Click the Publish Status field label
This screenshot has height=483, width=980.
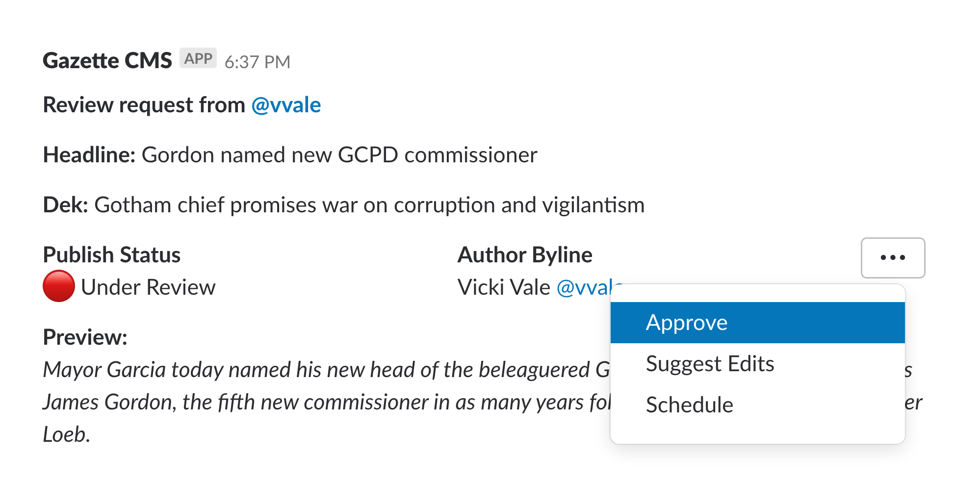coord(112,255)
